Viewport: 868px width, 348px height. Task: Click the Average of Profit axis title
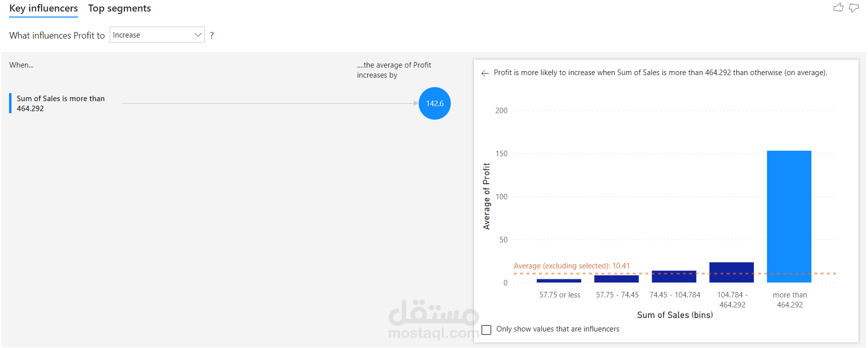point(486,196)
